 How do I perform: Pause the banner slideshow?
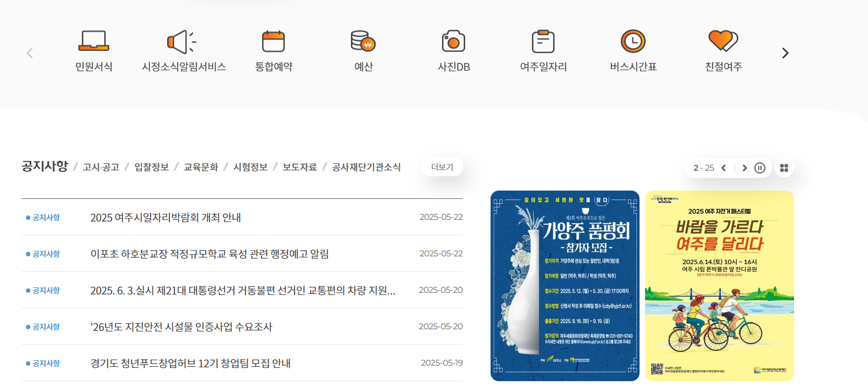coord(760,168)
